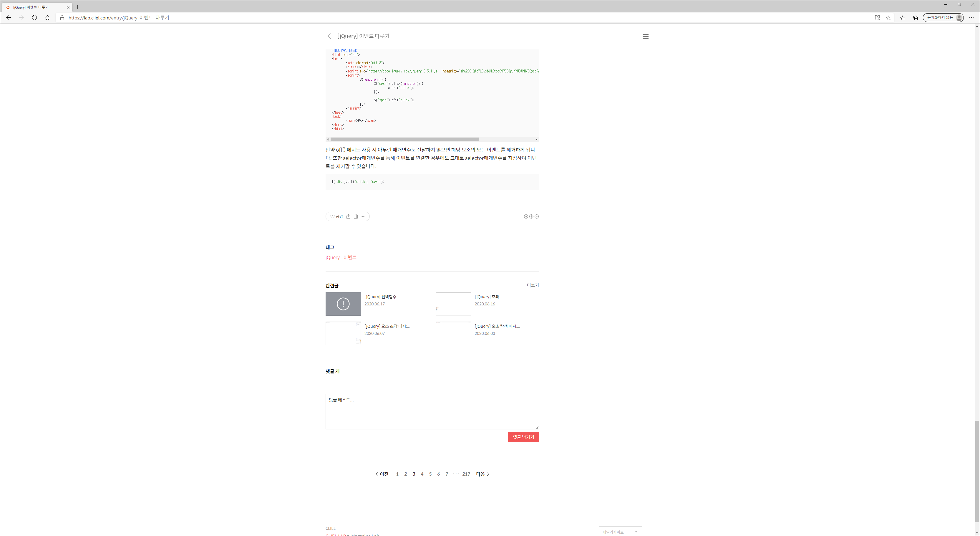This screenshot has height=536, width=980.
Task: Open the post statistics bar-chart icon
Action: 356,216
